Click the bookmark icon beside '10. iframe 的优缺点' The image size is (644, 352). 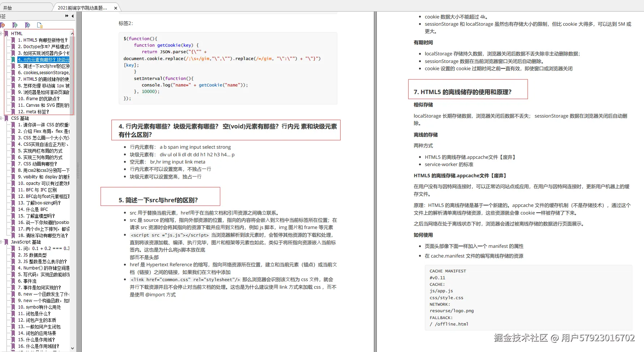click(x=13, y=99)
